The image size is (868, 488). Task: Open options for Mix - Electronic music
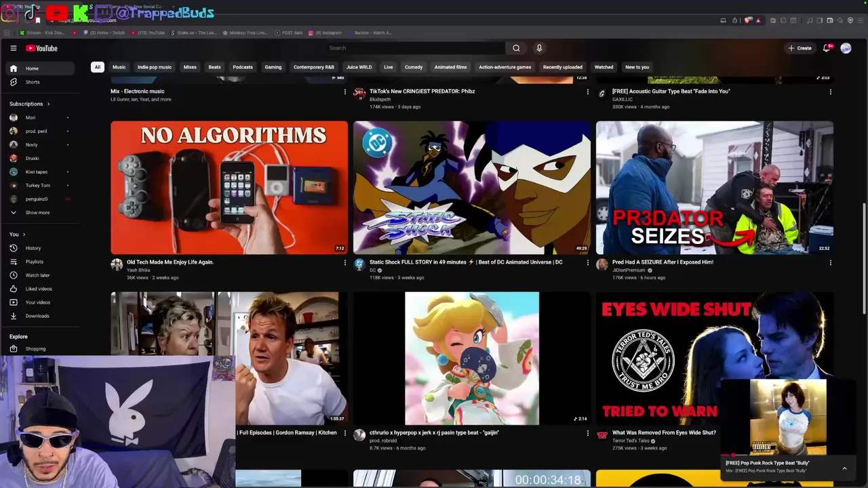point(344,92)
